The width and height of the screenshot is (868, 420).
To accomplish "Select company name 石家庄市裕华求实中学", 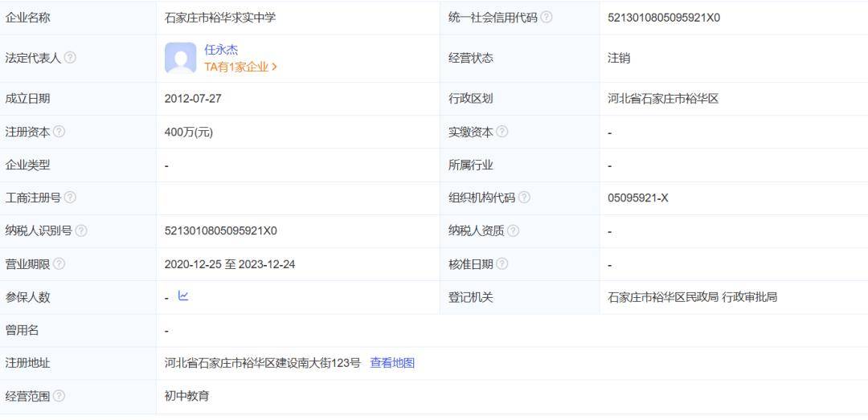I will (x=220, y=18).
